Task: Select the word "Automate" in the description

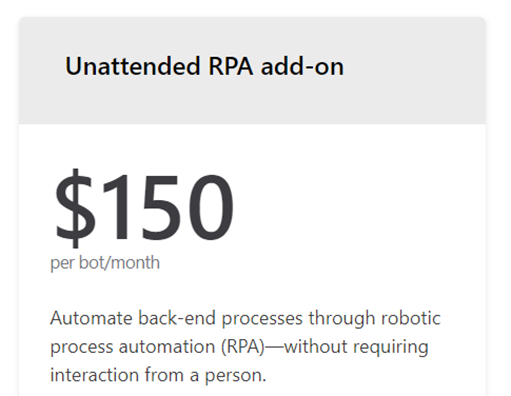Action: pyautogui.click(x=91, y=318)
